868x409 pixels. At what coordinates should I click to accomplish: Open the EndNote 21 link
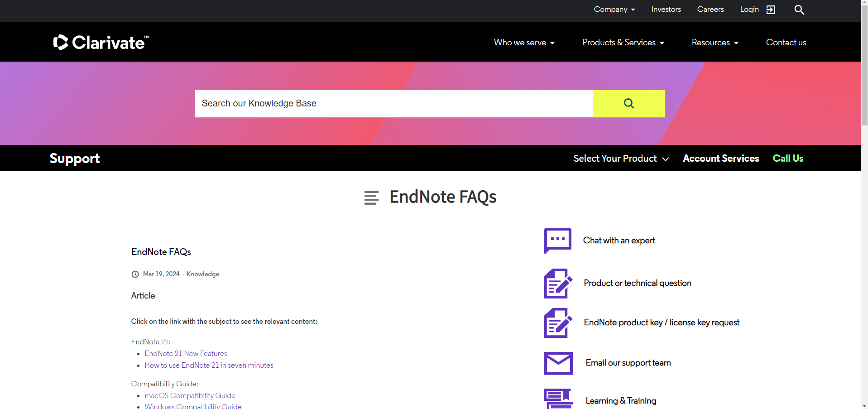pyautogui.click(x=150, y=342)
